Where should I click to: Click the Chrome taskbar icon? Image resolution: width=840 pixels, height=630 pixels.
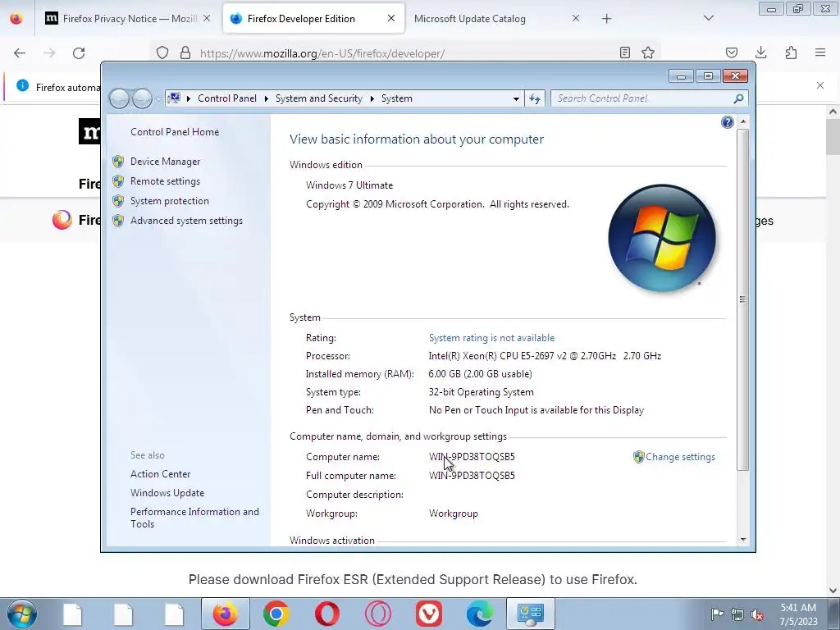coord(276,614)
